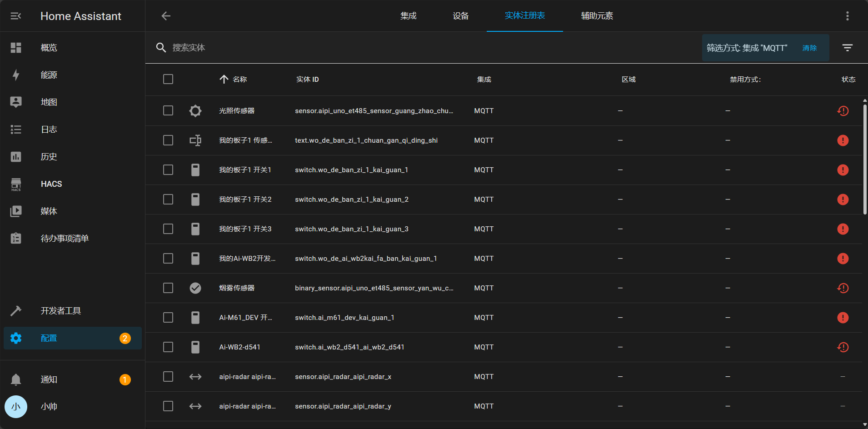Open the 小帅 user avatar
Viewport: 868px width, 429px height.
[x=16, y=407]
